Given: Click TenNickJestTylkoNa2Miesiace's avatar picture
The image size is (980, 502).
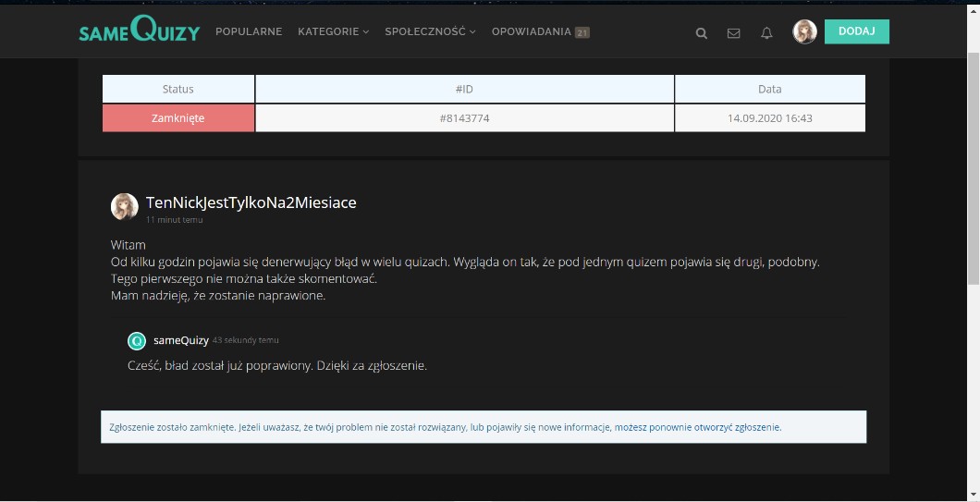Looking at the screenshot, I should (125, 206).
